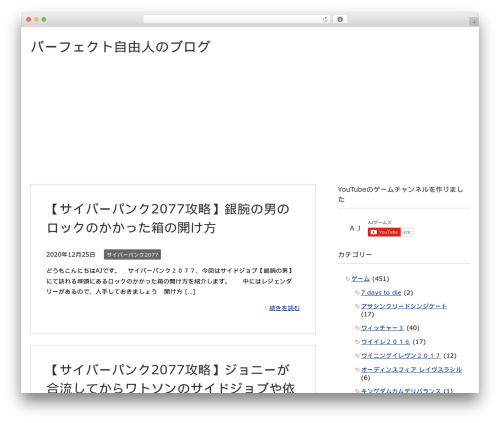500x423 pixels.
Task: Click the tag icon beside オーディンスフィア
Action: [357, 370]
